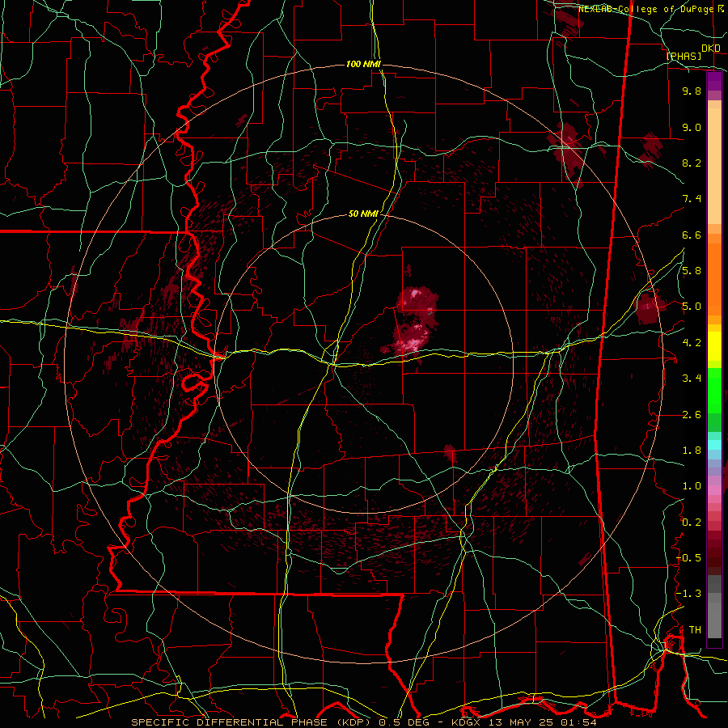Click the "50 NMI" range ring label
Viewport: 728px width, 728px height.
click(x=363, y=214)
